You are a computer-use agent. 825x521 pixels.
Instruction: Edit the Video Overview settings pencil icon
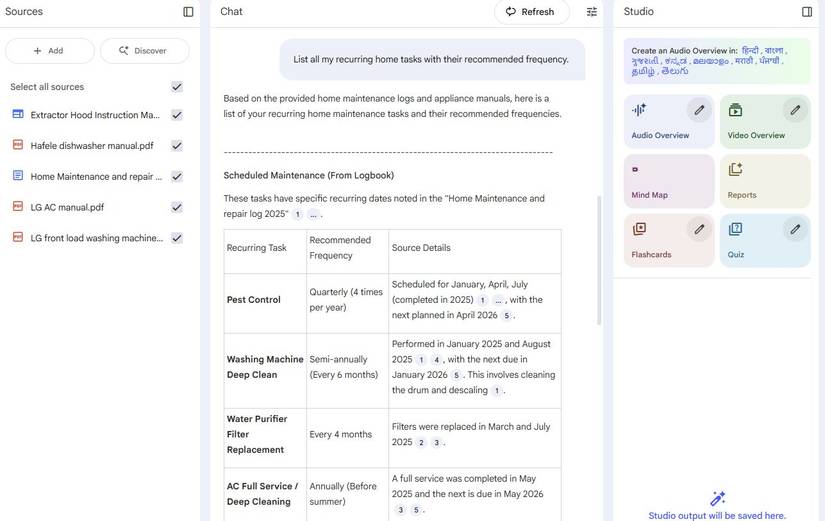[795, 110]
